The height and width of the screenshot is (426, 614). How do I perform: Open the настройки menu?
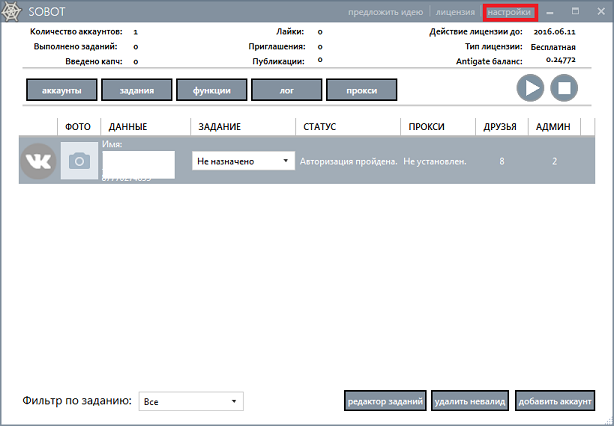point(509,12)
